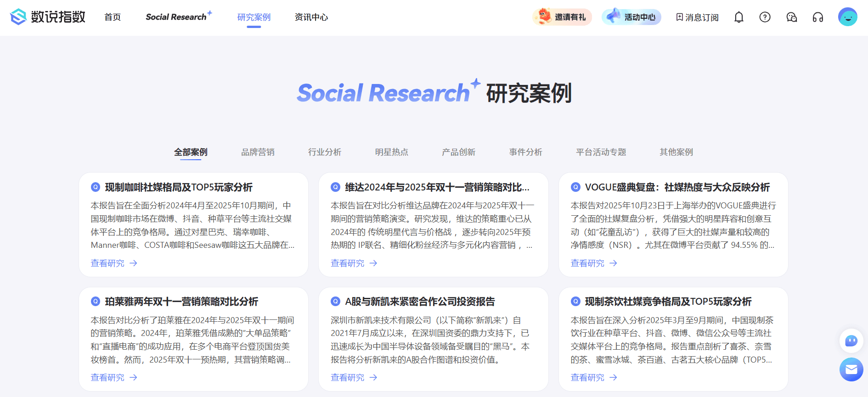Click 消息订阅 in the header
Image resolution: width=868 pixels, height=397 pixels.
pyautogui.click(x=697, y=17)
